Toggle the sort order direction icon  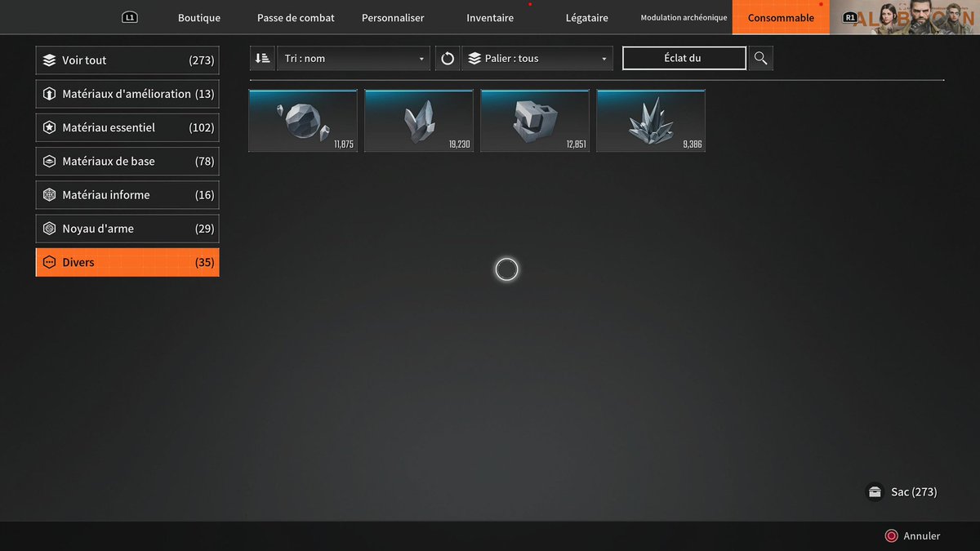pos(262,58)
